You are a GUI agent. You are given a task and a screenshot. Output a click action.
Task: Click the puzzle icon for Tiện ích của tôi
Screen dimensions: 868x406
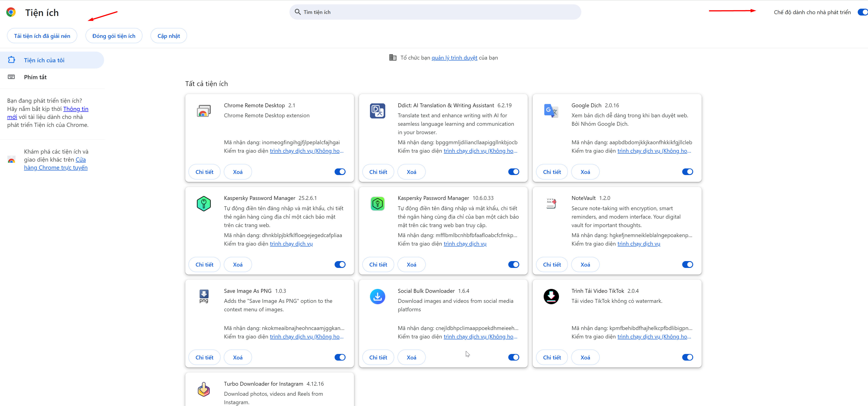coord(11,60)
